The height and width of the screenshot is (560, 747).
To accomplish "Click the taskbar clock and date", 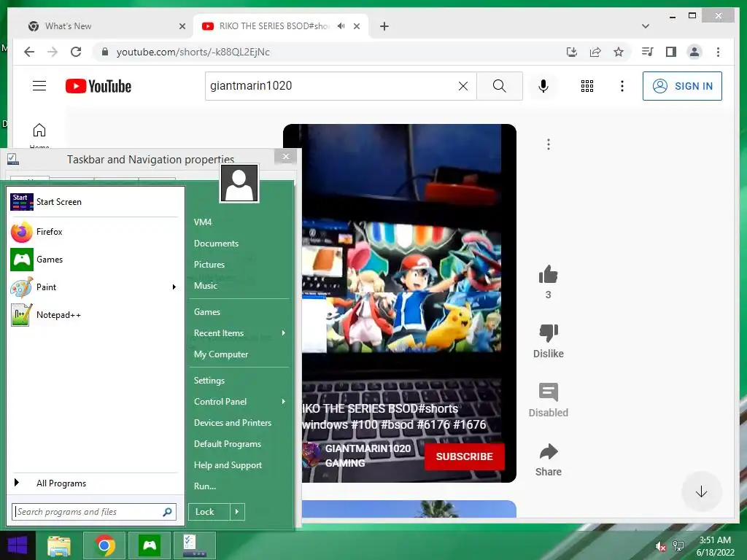I will tap(715, 546).
